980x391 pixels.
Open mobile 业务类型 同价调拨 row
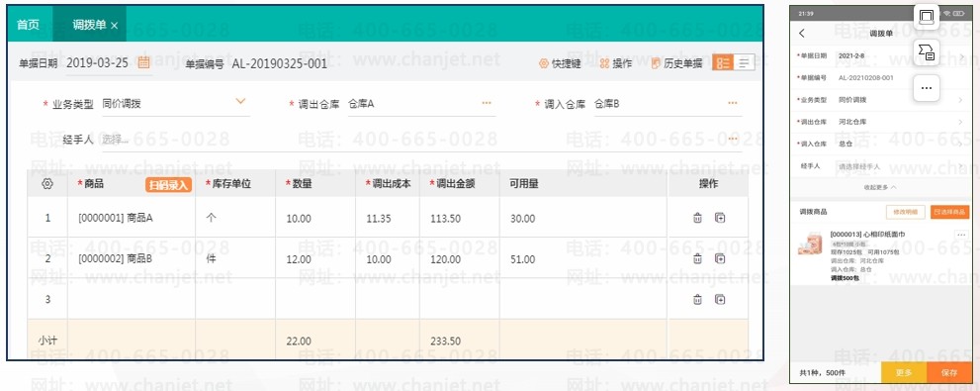click(881, 99)
